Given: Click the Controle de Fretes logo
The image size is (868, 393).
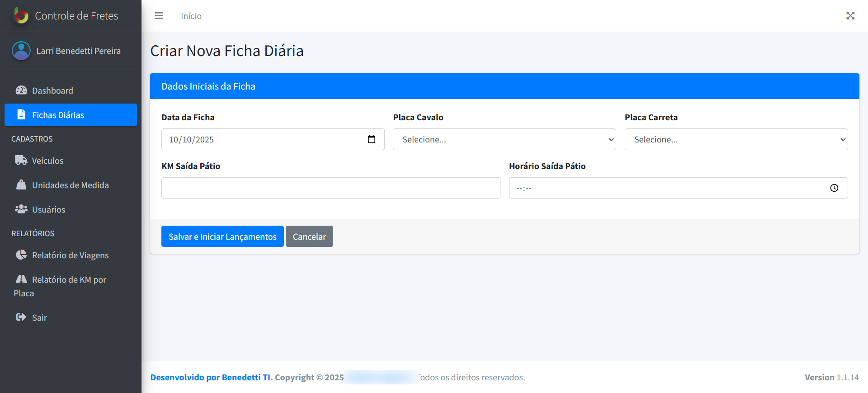Looking at the screenshot, I should pyautogui.click(x=21, y=16).
